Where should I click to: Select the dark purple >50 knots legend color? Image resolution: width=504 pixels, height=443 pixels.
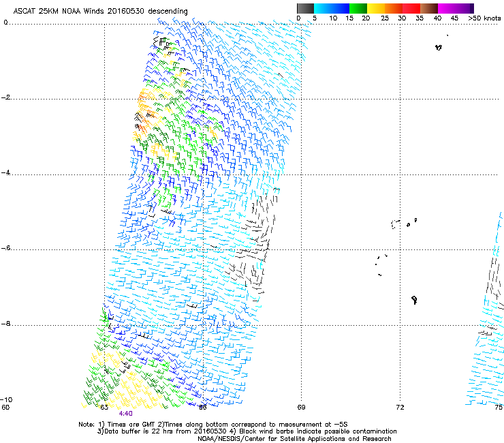pyautogui.click(x=472, y=8)
